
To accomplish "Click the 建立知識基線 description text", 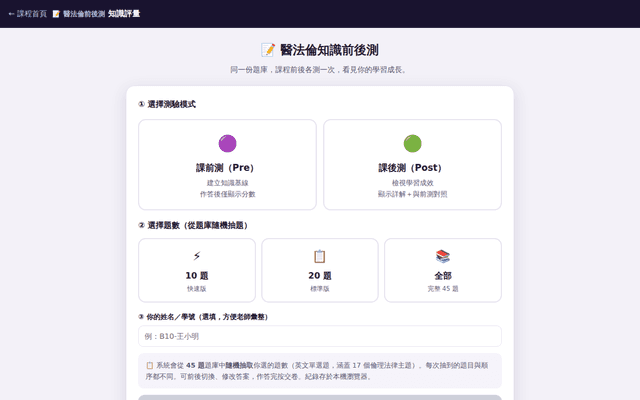I will point(227,183).
